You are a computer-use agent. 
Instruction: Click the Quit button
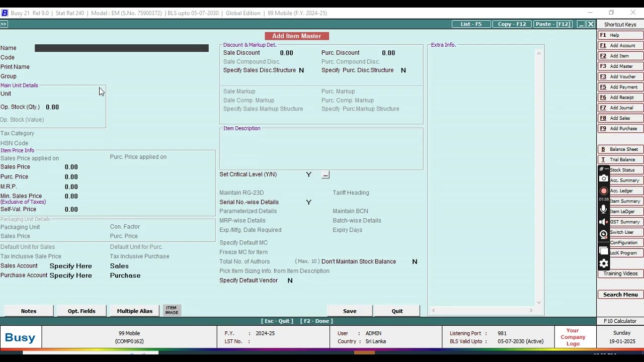397,311
